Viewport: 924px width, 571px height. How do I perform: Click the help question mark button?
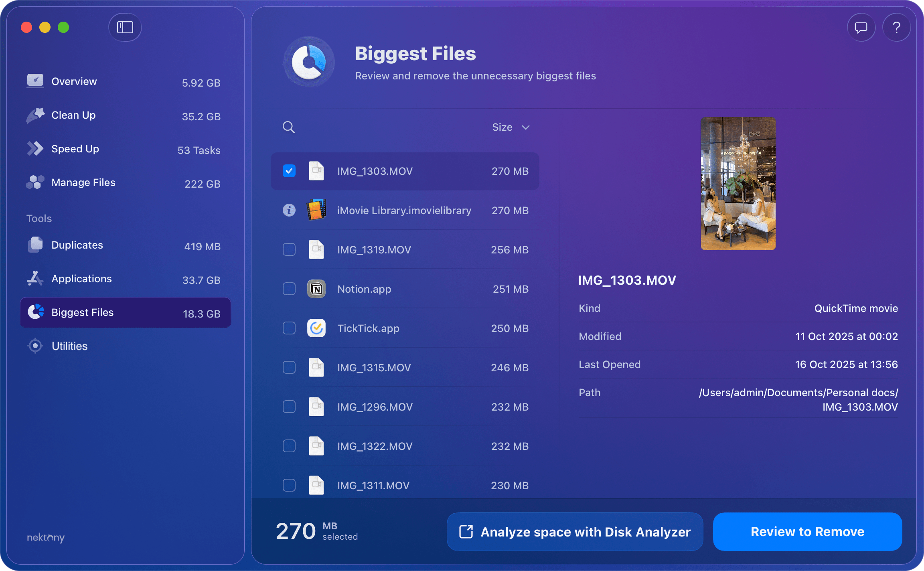[x=897, y=27]
